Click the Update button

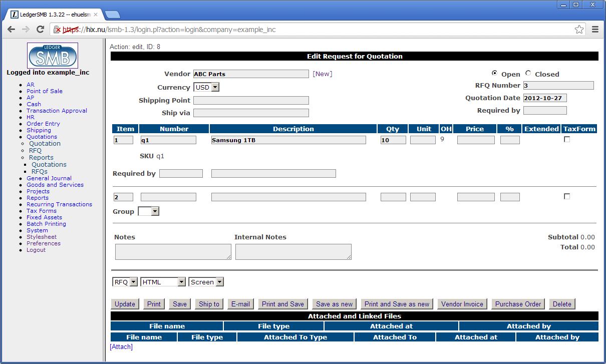tap(125, 304)
